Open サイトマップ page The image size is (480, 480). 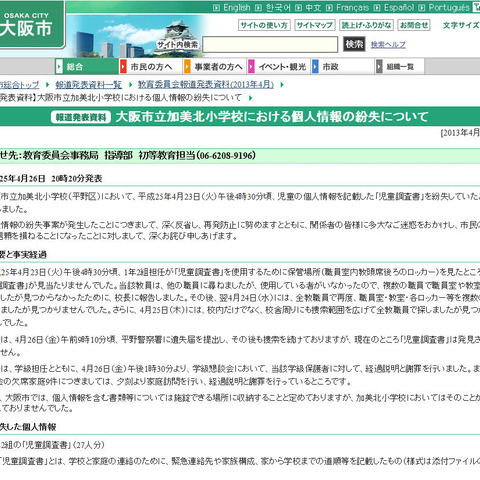[315, 25]
